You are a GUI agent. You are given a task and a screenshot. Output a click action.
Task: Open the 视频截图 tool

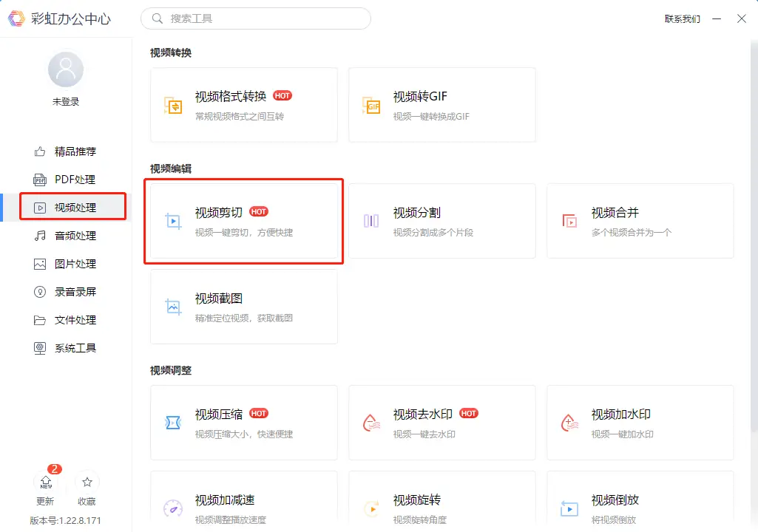(243, 307)
